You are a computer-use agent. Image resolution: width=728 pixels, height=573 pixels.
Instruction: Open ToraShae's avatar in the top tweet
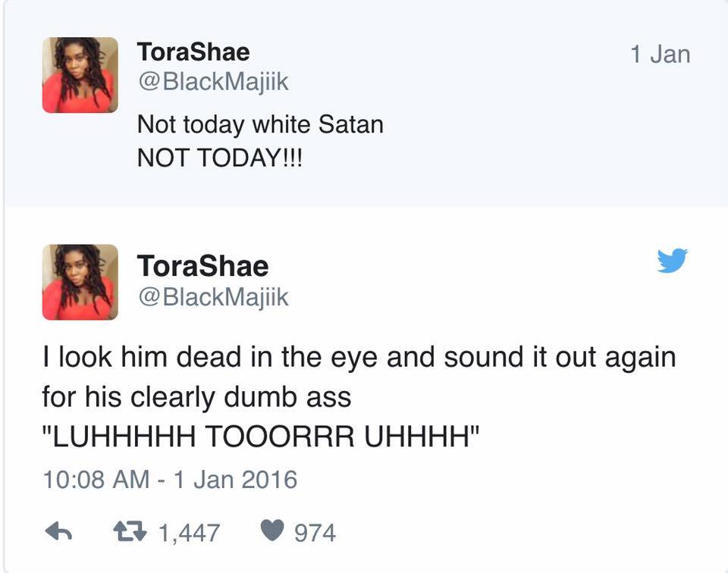(x=80, y=75)
